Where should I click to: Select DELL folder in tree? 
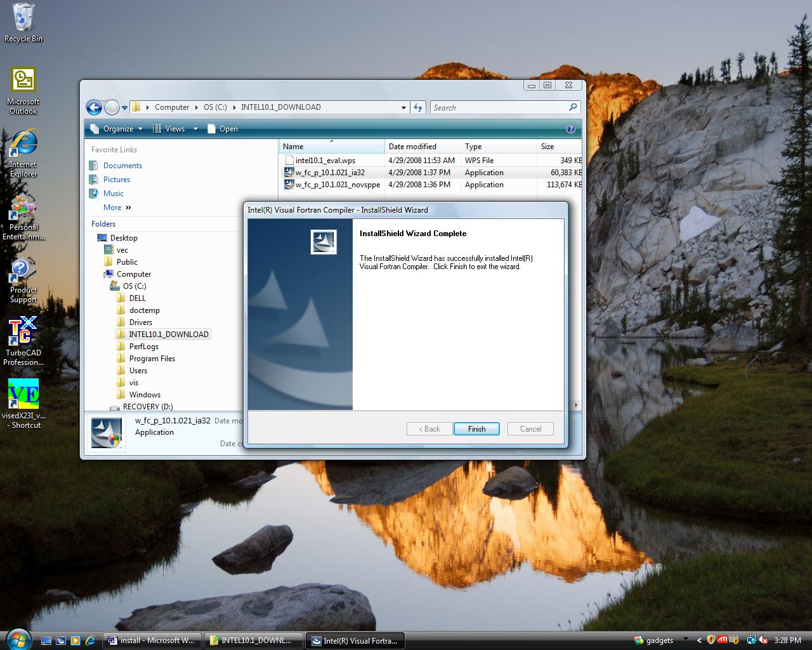137,298
